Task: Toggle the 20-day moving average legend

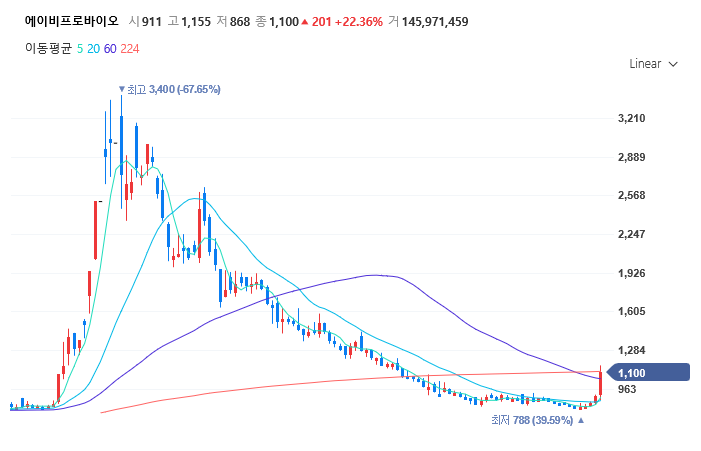Action: tap(93, 48)
